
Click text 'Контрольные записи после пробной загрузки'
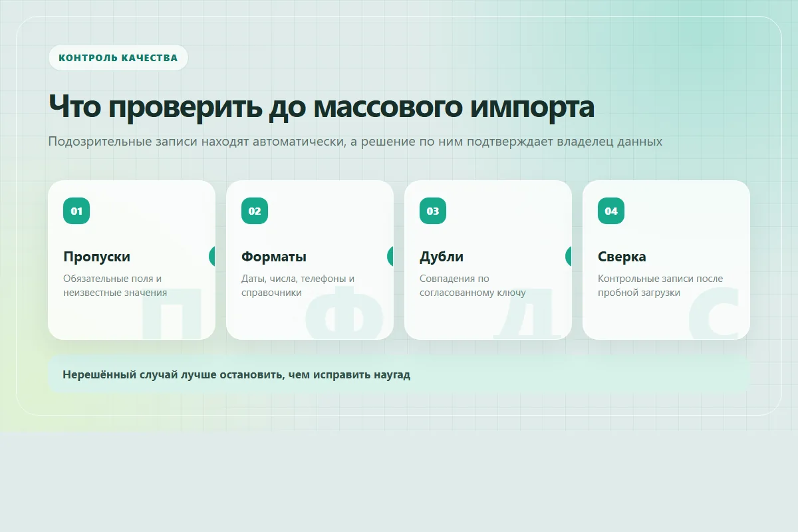point(660,285)
